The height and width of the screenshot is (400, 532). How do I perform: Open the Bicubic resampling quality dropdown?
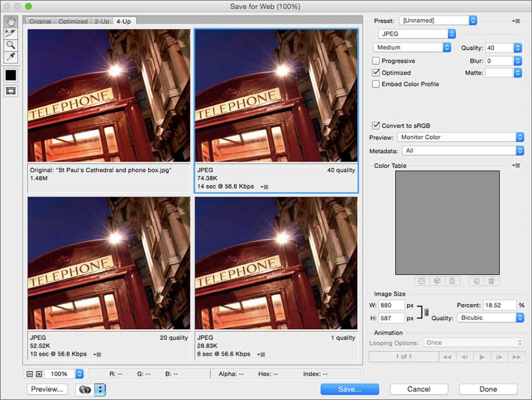click(490, 318)
